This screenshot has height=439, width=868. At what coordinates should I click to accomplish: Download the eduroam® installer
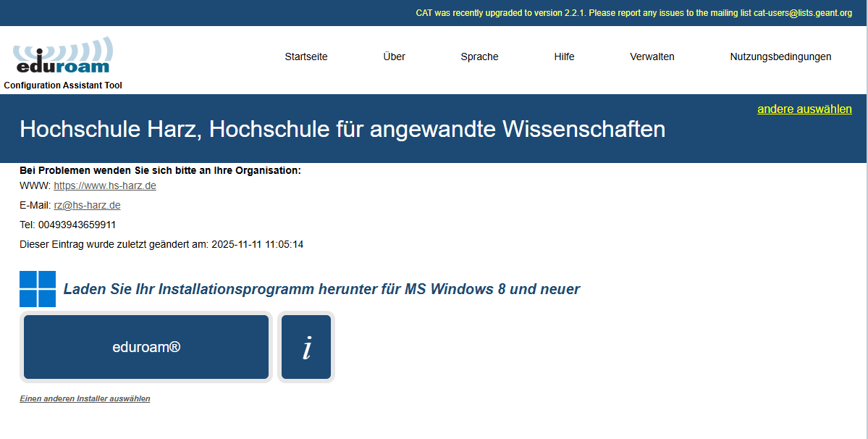click(x=146, y=347)
